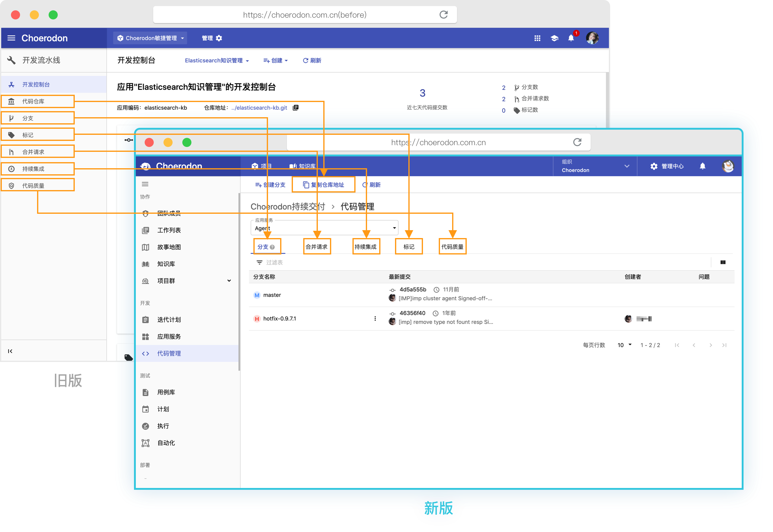Go to next page in pagination
Screen dimensions: 773x532
pos(711,345)
